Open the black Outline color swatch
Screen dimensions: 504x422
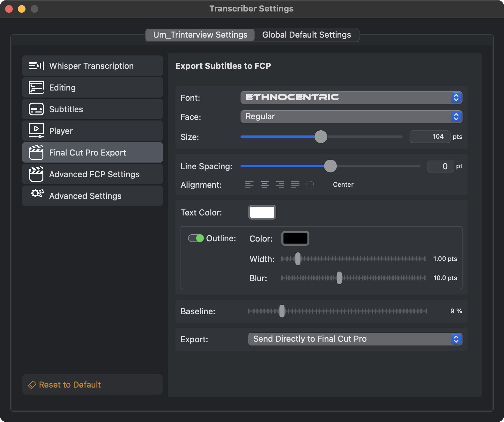[295, 238]
